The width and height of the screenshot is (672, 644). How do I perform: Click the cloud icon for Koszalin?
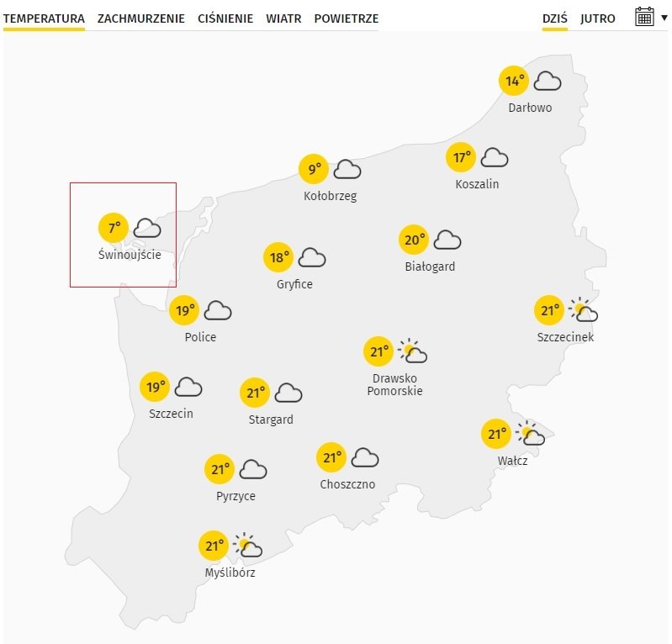[495, 158]
